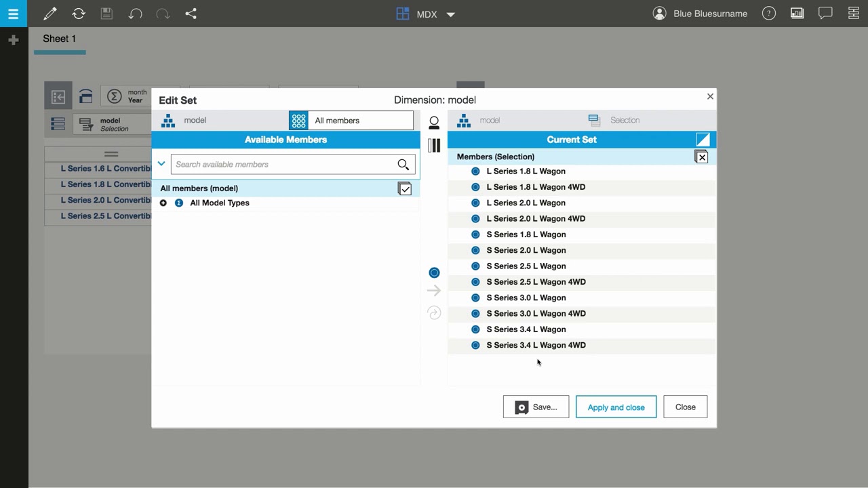
Task: Open the right-side list panel icon
Action: [854, 14]
